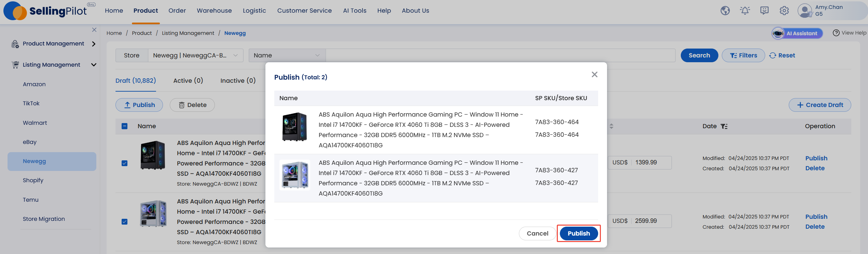Open eBay in the sidebar
The image size is (868, 254).
point(30,142)
